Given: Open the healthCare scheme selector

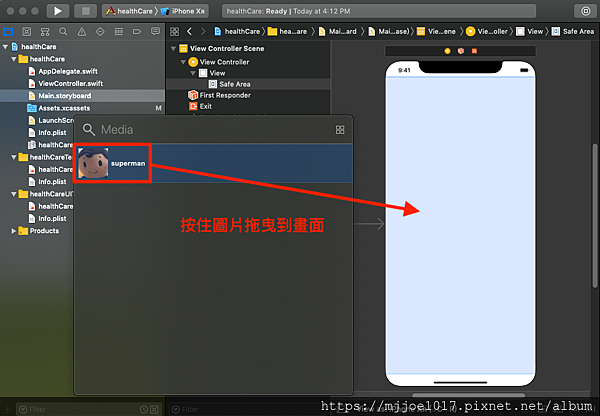Looking at the screenshot, I should pyautogui.click(x=129, y=11).
